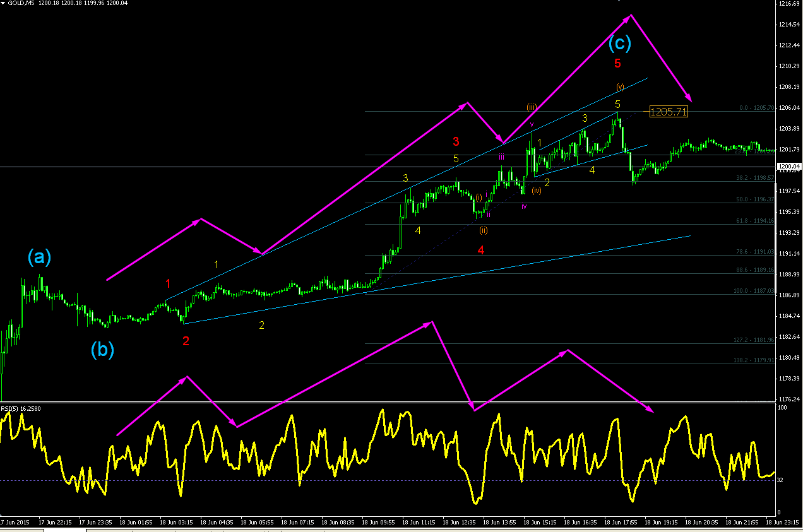Click 1193.29 on the price axis
This screenshot has width=803, height=532.
(x=789, y=233)
